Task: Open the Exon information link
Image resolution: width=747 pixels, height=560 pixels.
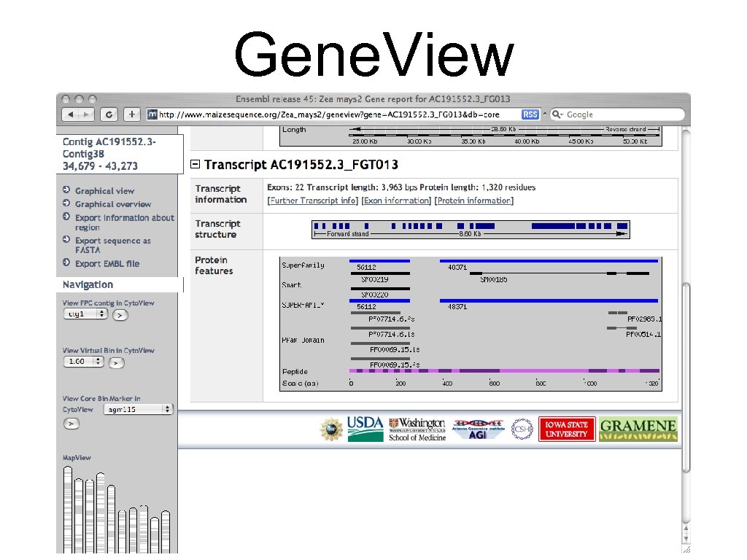Action: click(x=397, y=201)
